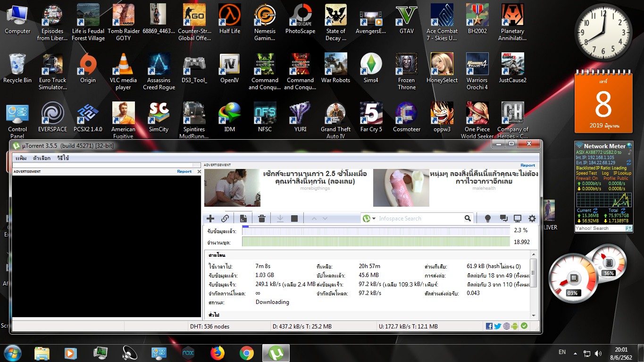The width and height of the screenshot is (644, 362).
Task: Click the EN language indicator in the taskbar
Action: click(562, 352)
